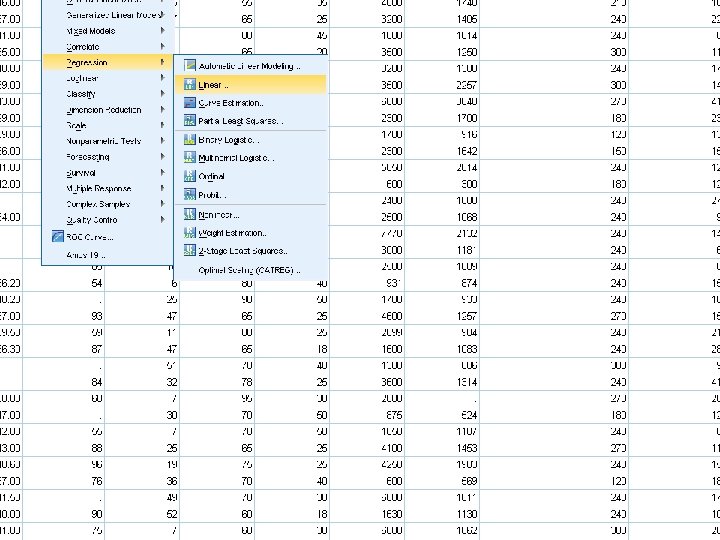Expand the Nonparametric Tests submenu arrow
720x540 pixels.
coord(162,141)
